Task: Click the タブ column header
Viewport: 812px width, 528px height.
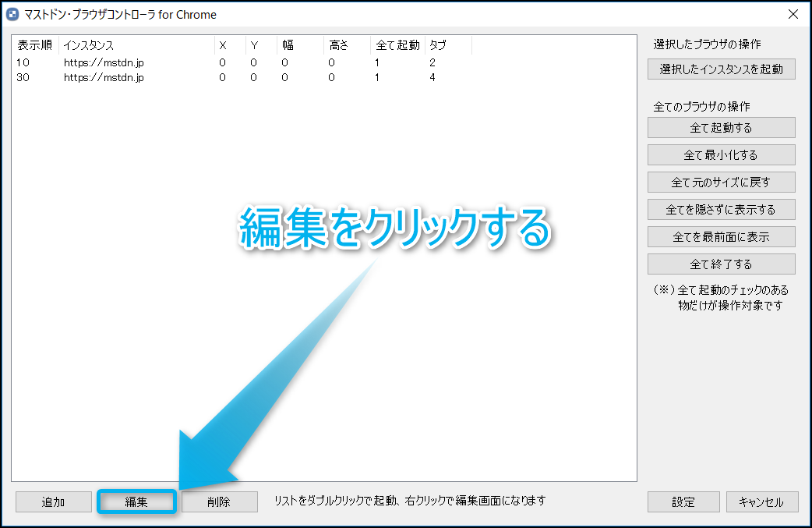Action: click(x=448, y=45)
